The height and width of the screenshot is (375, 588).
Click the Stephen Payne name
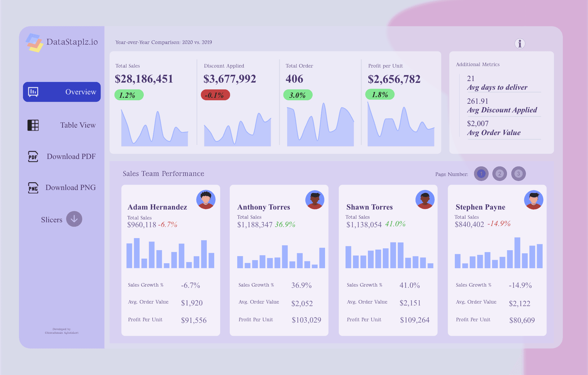(480, 207)
